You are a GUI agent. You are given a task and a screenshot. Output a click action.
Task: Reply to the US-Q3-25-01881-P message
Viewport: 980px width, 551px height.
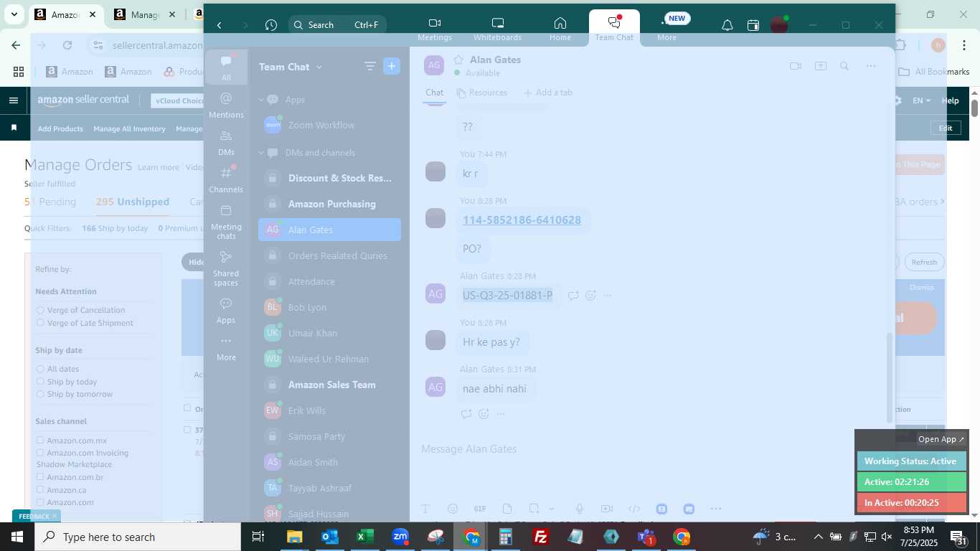click(x=573, y=295)
